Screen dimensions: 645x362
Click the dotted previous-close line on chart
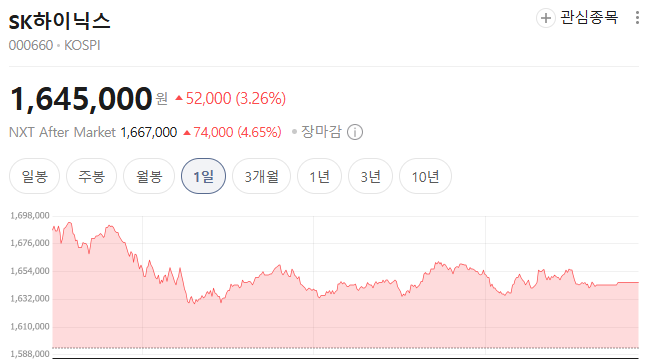[x=345, y=348]
